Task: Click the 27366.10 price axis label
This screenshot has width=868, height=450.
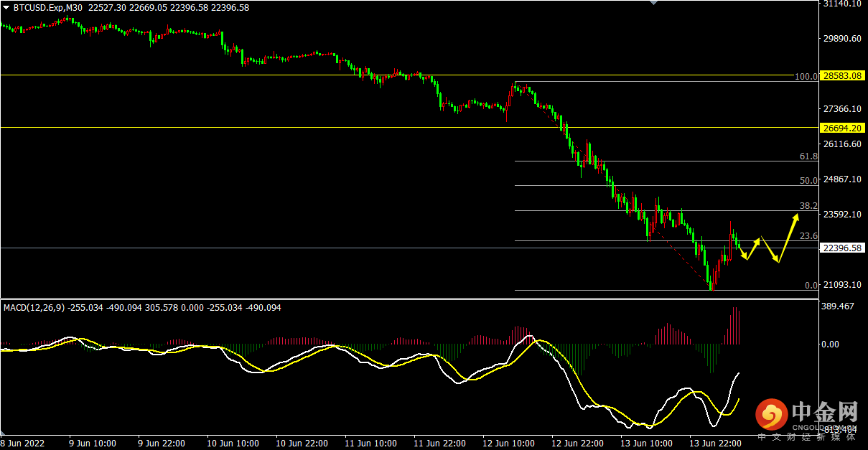Action: pos(842,109)
